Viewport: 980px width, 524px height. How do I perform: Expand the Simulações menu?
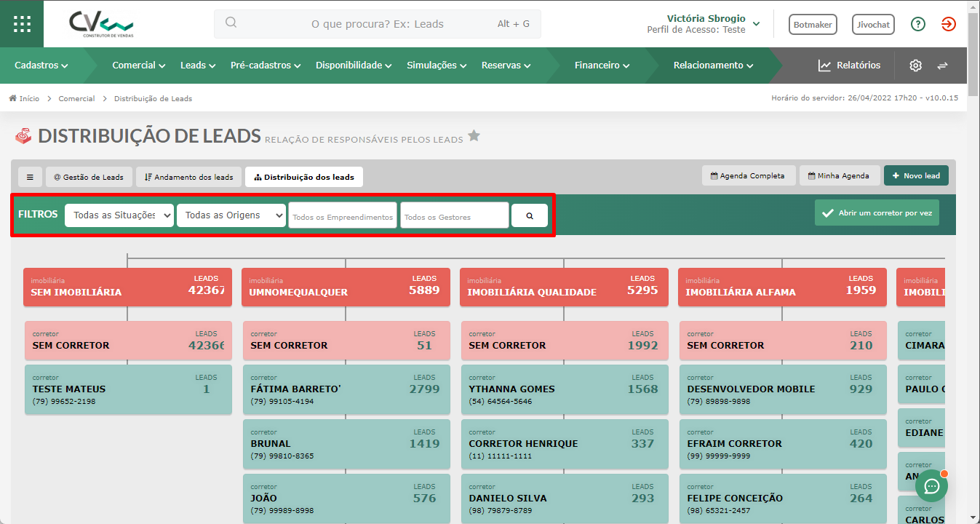click(x=437, y=65)
